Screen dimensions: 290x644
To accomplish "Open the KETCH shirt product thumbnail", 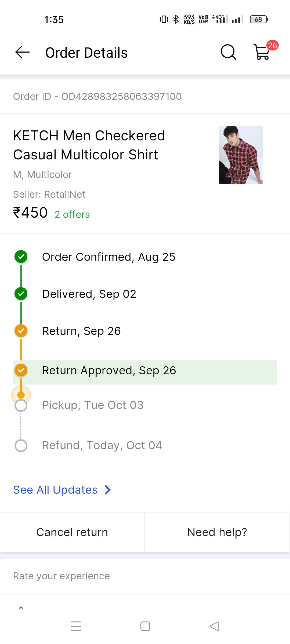I will (241, 155).
